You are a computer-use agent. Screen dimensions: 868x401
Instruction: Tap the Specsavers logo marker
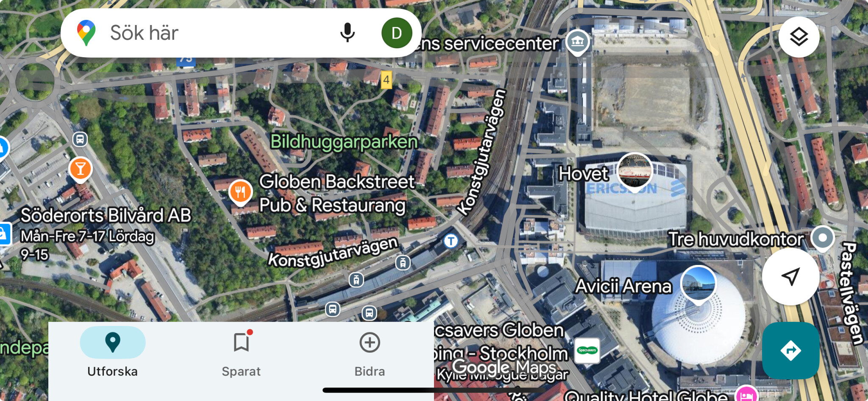click(587, 350)
